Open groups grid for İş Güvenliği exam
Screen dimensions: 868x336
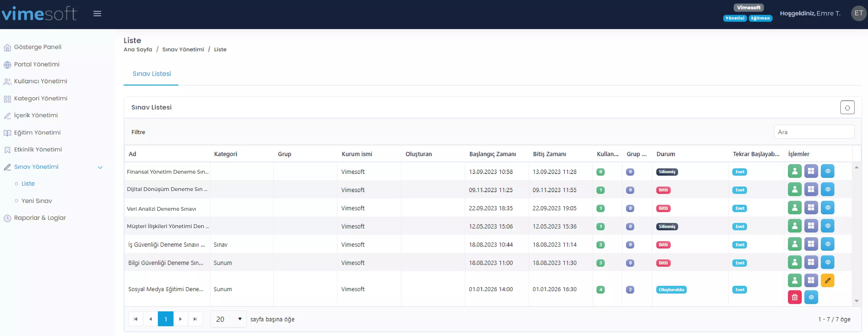[811, 244]
